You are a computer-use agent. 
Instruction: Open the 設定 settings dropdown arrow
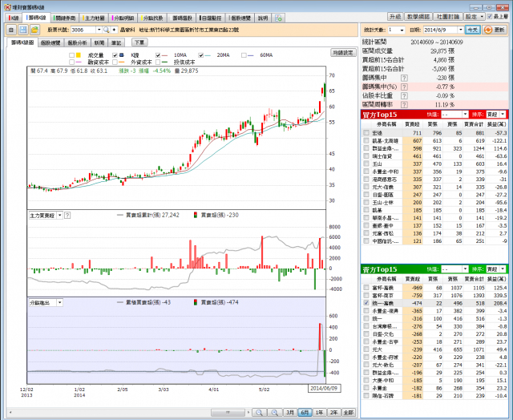click(x=482, y=16)
